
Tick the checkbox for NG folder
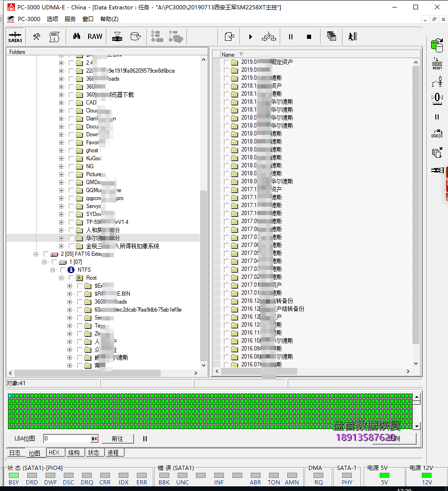[x=71, y=166]
